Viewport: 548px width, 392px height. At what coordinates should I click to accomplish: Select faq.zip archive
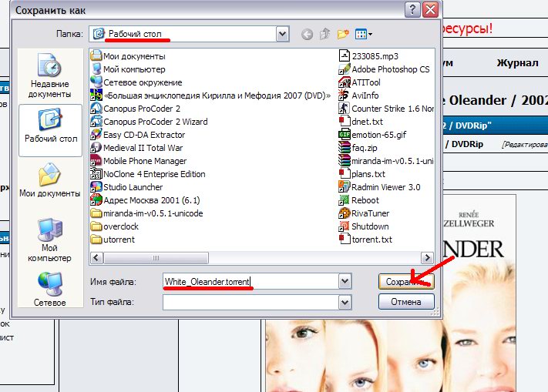[x=358, y=148]
